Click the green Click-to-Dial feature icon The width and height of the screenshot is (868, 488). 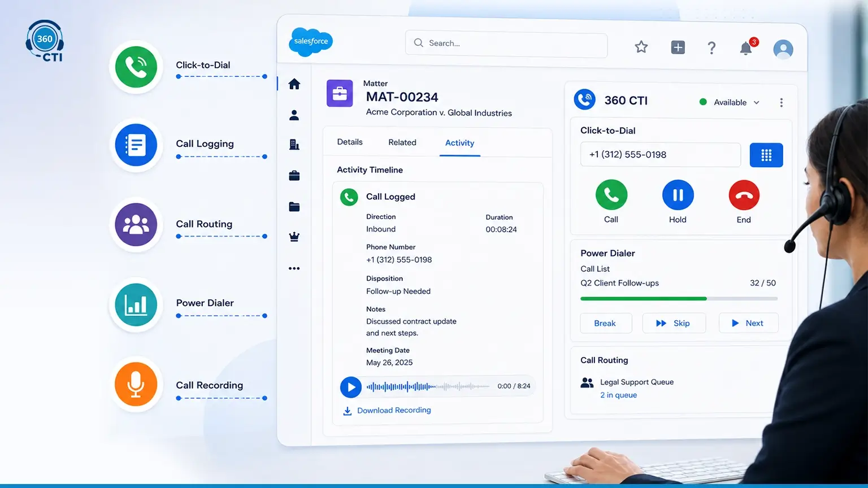point(136,67)
